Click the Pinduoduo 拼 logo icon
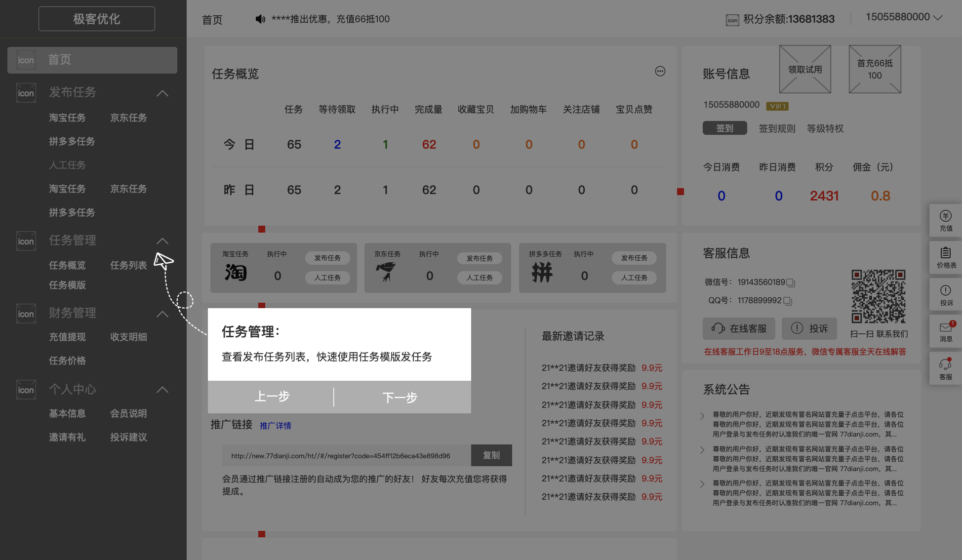962x560 pixels. [x=542, y=272]
